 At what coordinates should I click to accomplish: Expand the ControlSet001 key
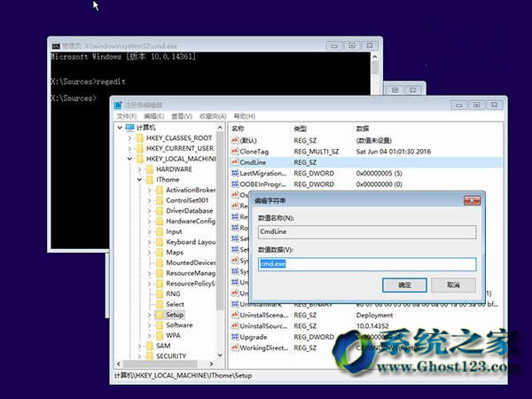tap(149, 200)
